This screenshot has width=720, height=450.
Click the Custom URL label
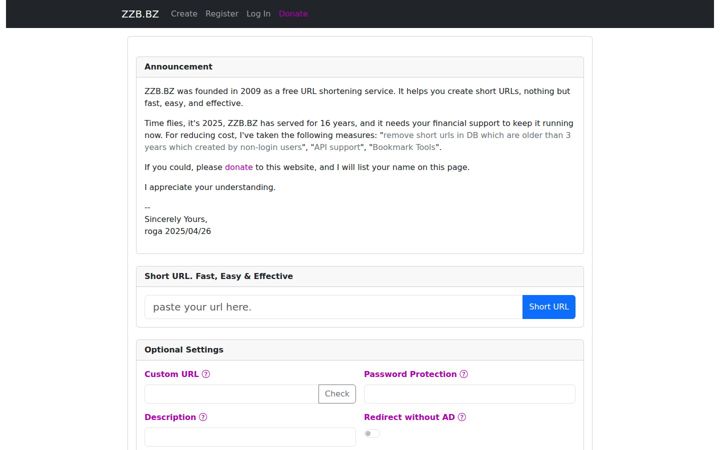point(171,374)
